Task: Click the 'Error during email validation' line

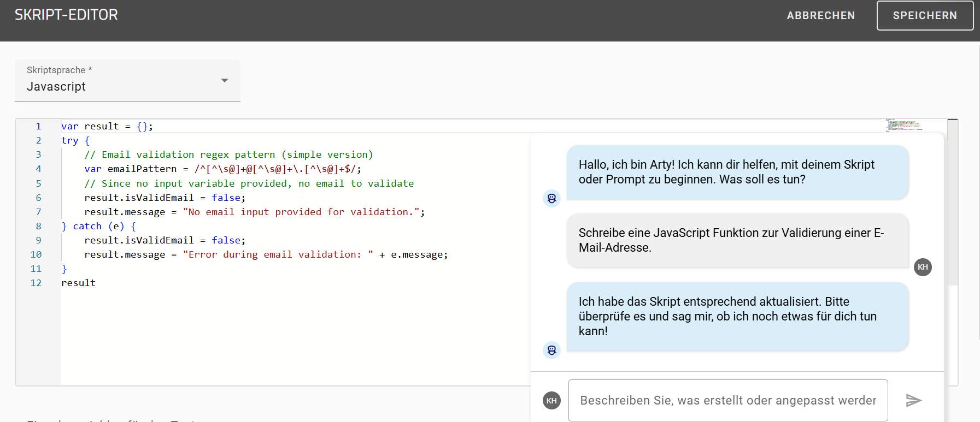Action: pos(266,254)
